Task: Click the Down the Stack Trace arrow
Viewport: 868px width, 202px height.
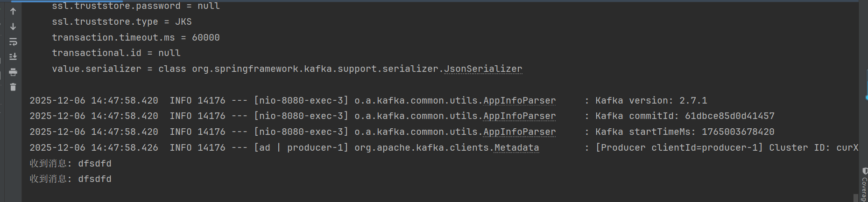Action: (x=13, y=27)
